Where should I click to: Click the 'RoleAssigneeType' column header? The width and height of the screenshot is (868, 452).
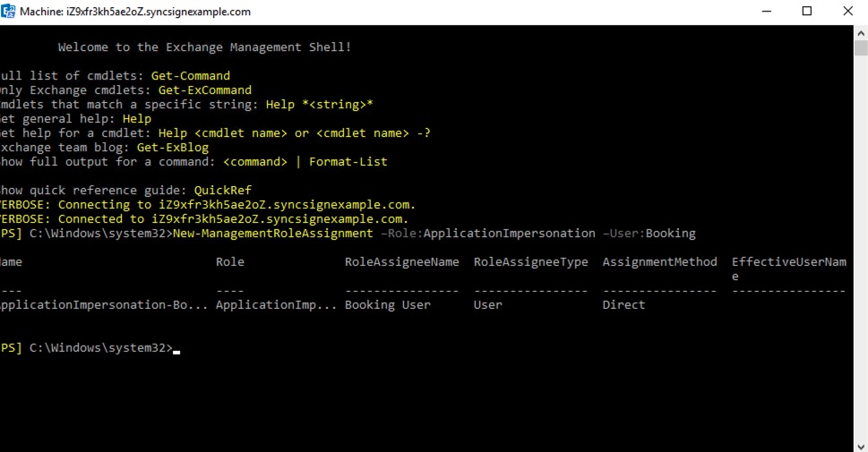click(531, 262)
